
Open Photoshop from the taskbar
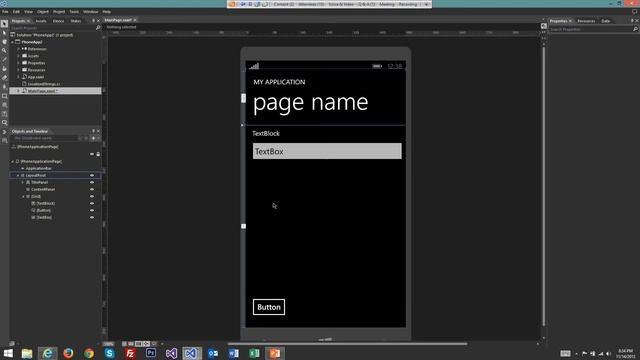coord(151,353)
